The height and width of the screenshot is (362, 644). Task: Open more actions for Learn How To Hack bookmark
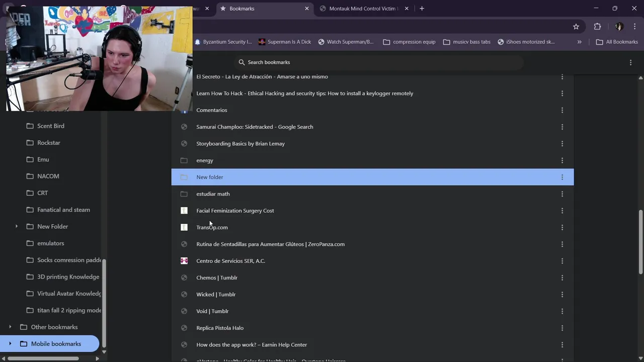[x=562, y=93]
